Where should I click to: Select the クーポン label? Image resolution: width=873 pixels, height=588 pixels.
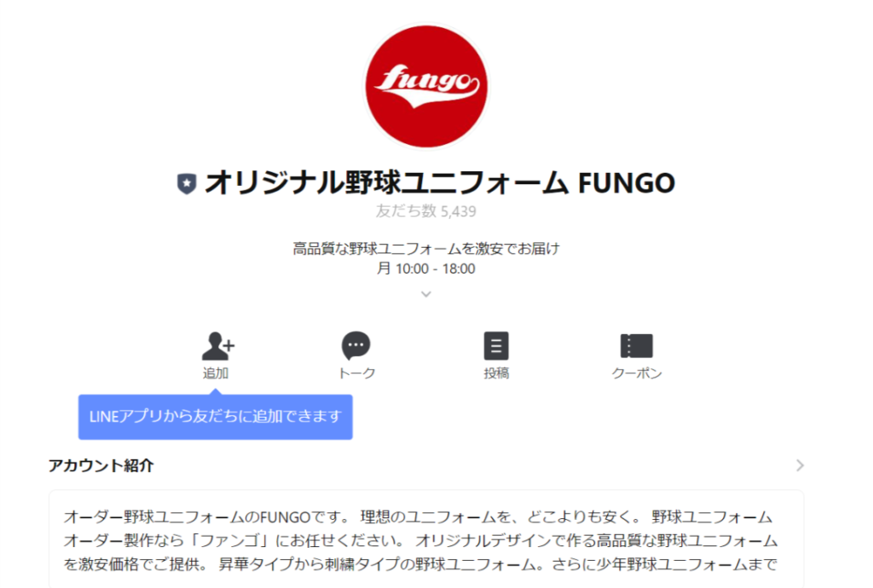636,373
